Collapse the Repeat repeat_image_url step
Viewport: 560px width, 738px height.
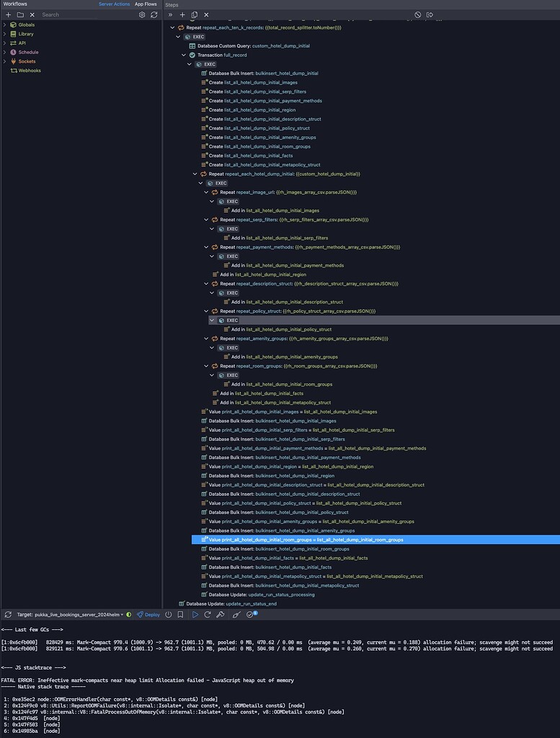pyautogui.click(x=207, y=192)
